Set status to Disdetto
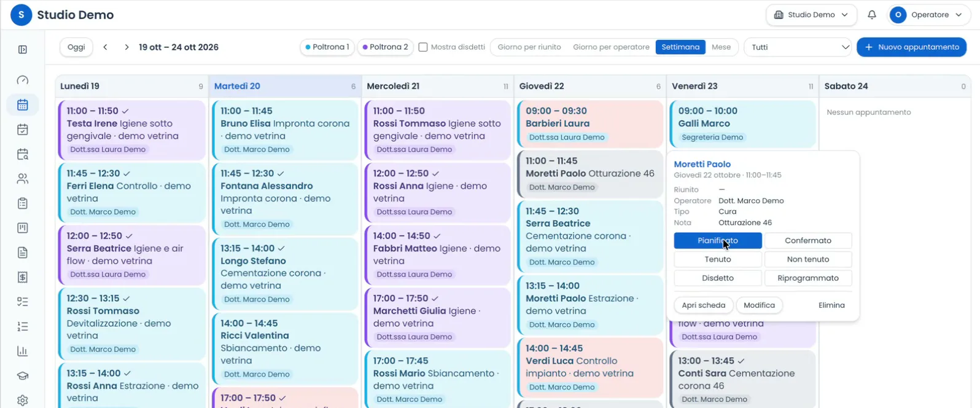This screenshot has height=408, width=980. [718, 278]
